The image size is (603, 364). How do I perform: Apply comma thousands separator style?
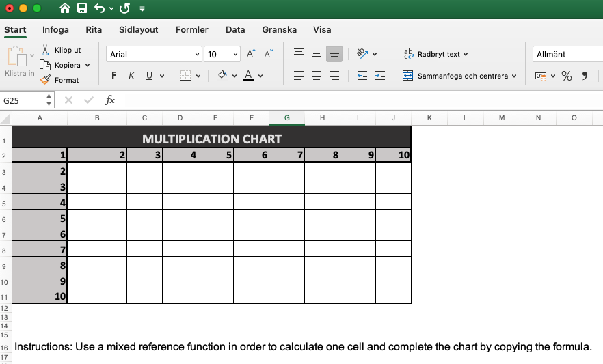click(x=585, y=76)
